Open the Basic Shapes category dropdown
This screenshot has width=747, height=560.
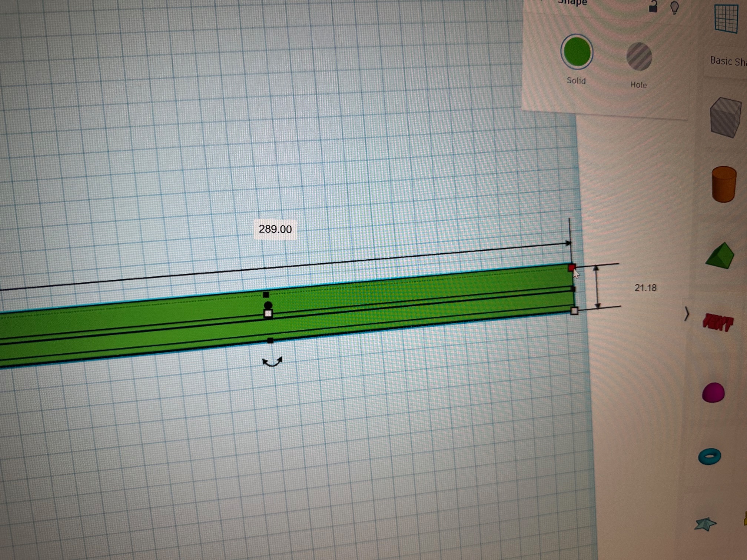[x=728, y=61]
